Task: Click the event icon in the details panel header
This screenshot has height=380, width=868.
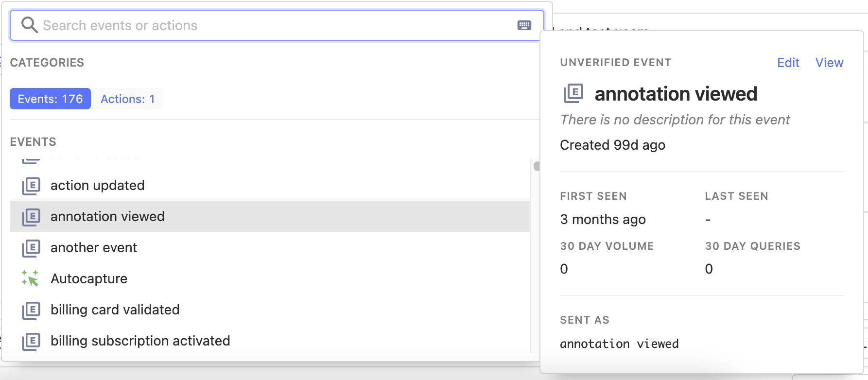Action: click(x=573, y=93)
